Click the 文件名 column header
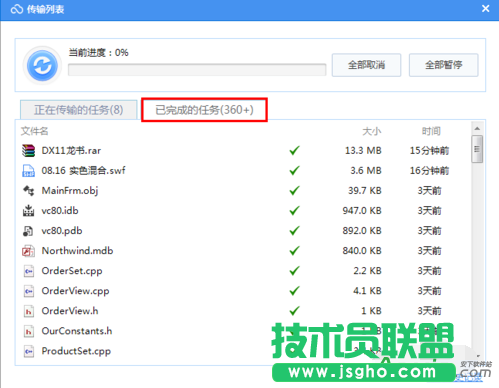Screen dimensions: 499x388 pyautogui.click(x=34, y=131)
